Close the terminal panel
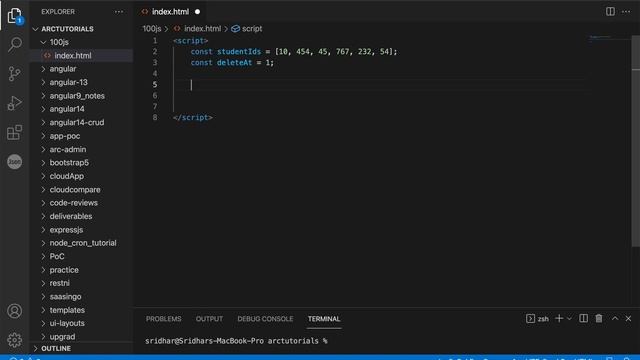Viewport: 640px width, 360px height. pyautogui.click(x=628, y=318)
